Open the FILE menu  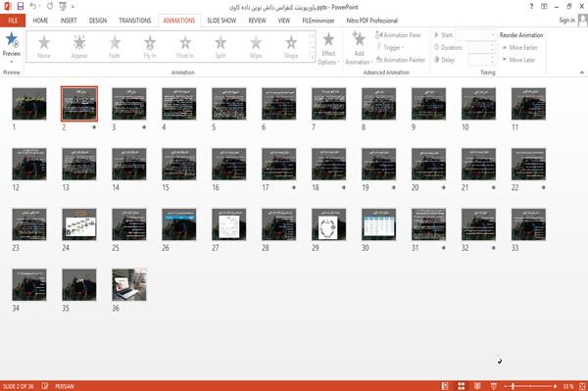[x=13, y=21]
